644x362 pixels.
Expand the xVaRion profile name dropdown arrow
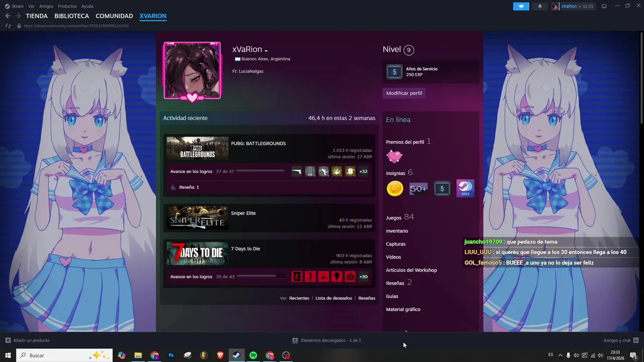(x=266, y=51)
